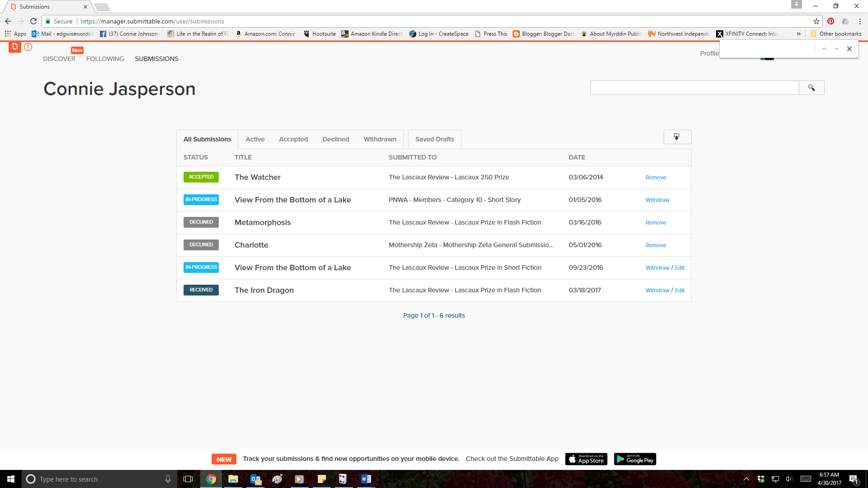The image size is (868, 488).
Task: Open the Apple App Store badge
Action: point(586,459)
